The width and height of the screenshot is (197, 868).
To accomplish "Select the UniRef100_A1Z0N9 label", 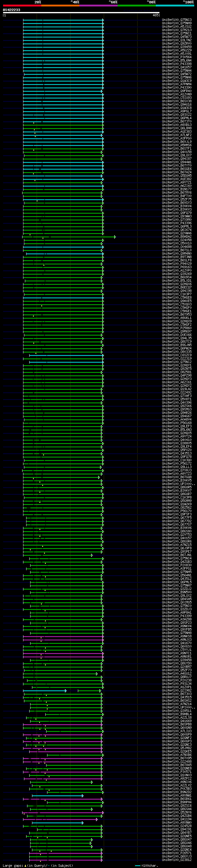I will click(x=177, y=94).
